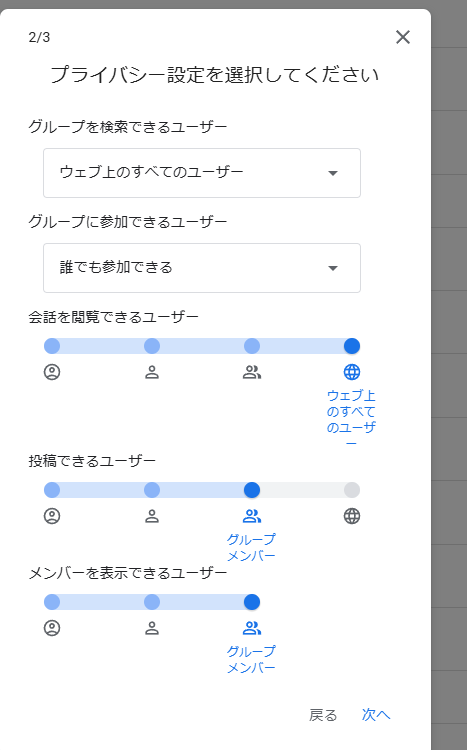Set 投稿できるユーザー slider to last stop

[352, 490]
